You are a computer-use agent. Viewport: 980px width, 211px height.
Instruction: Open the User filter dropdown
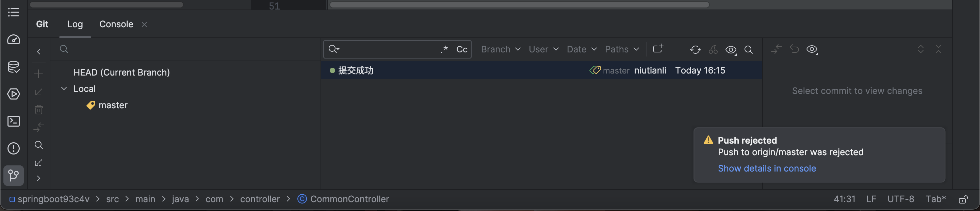543,49
